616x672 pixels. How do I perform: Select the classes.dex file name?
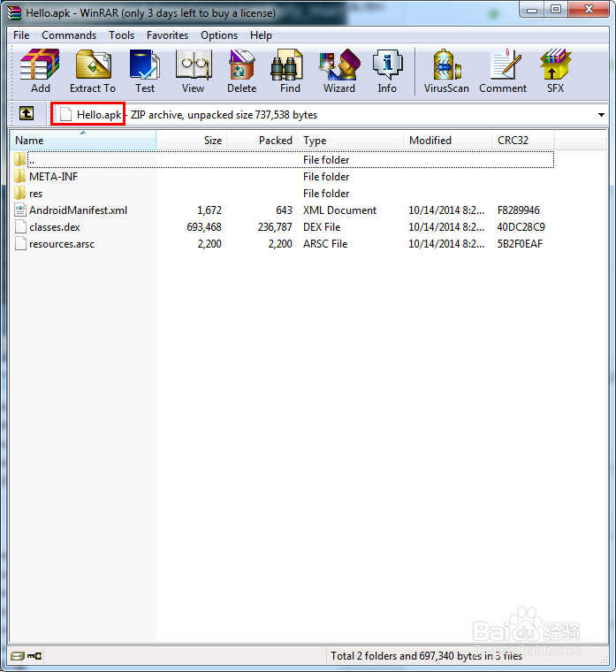[55, 227]
